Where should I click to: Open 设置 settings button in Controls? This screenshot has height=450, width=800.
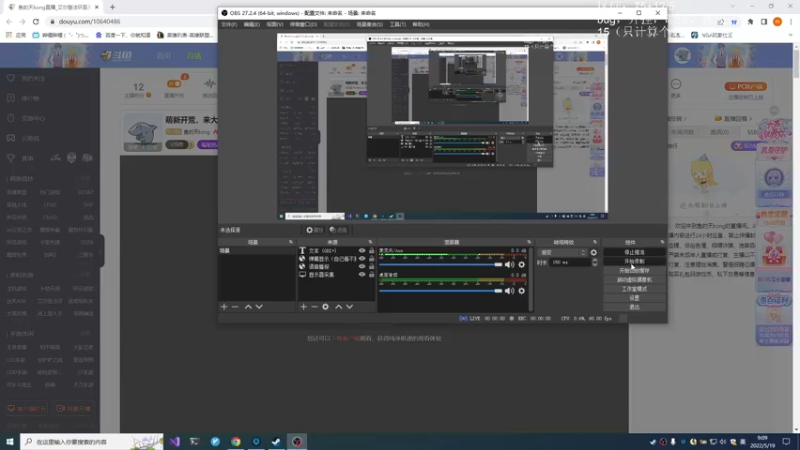click(634, 298)
